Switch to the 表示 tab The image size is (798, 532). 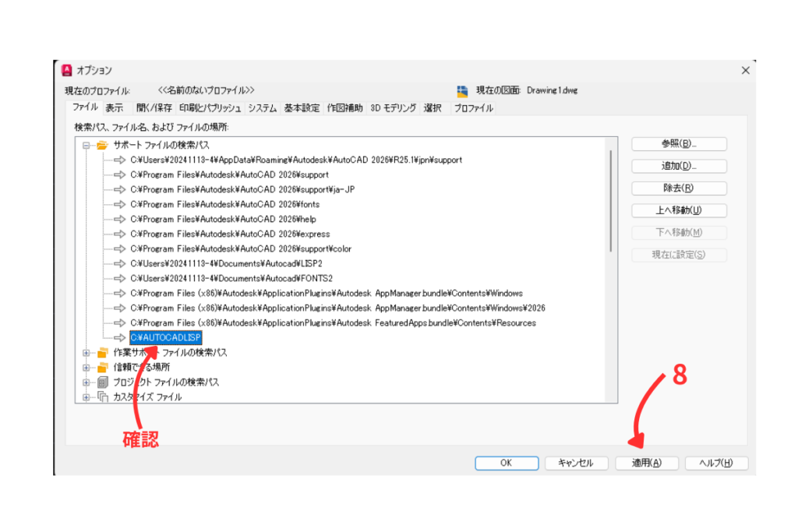[x=115, y=108]
